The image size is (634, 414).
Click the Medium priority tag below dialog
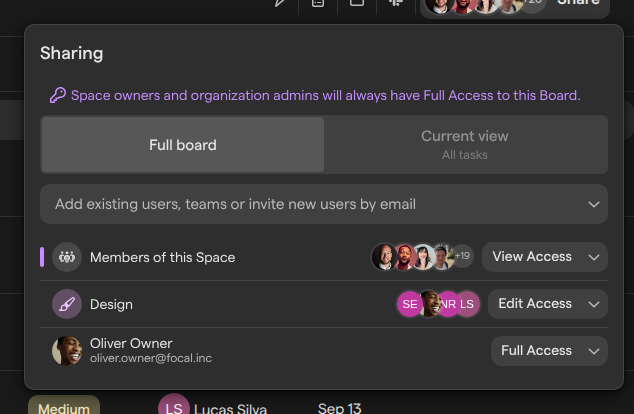pyautogui.click(x=64, y=406)
